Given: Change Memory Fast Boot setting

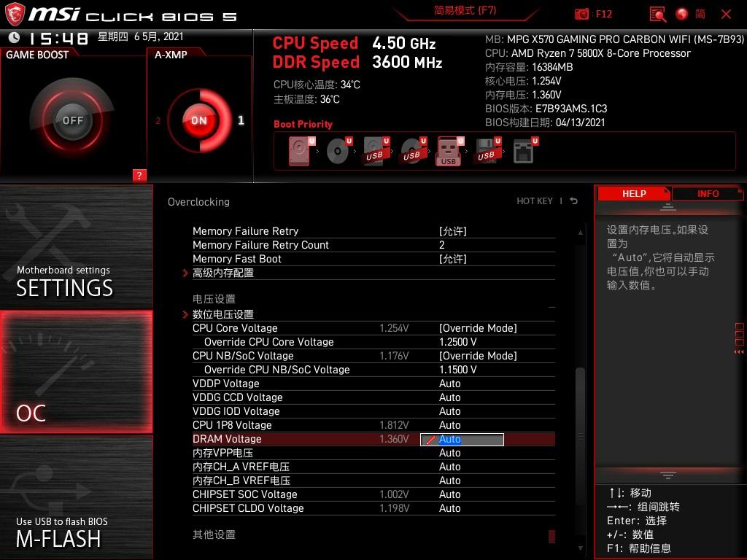Looking at the screenshot, I should coord(452,259).
